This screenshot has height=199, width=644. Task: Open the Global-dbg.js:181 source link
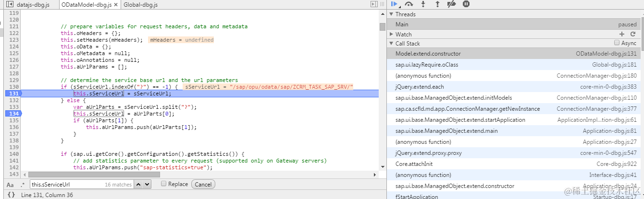coord(614,65)
